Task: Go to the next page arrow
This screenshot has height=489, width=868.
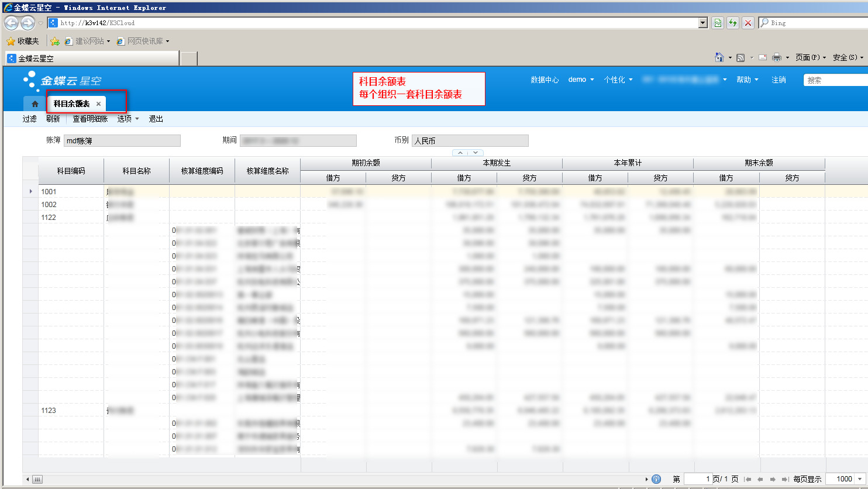Action: pos(773,479)
